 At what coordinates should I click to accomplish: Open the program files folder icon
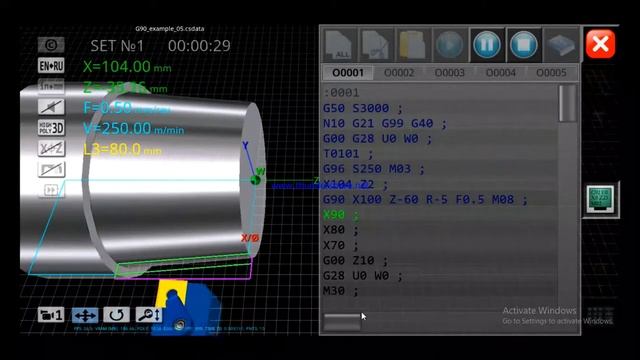click(x=412, y=45)
